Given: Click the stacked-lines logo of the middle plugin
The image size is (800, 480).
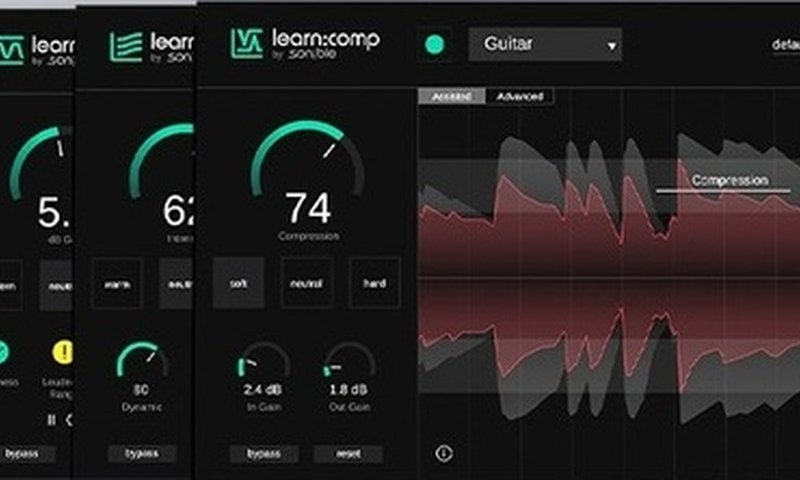Looking at the screenshot, I should pos(126,46).
